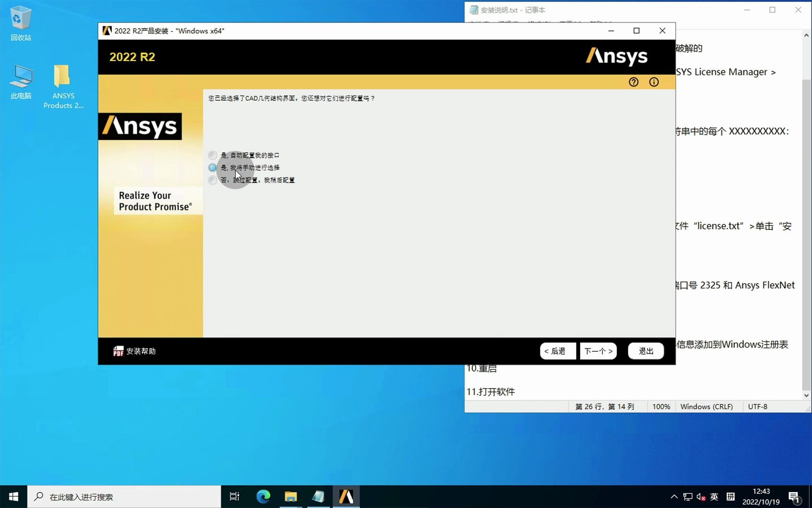812x508 pixels.
Task: Open the Recycle Bin desktop icon
Action: point(21,24)
